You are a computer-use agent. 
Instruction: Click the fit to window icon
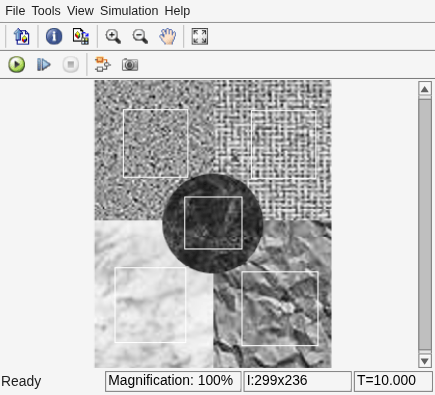click(200, 36)
